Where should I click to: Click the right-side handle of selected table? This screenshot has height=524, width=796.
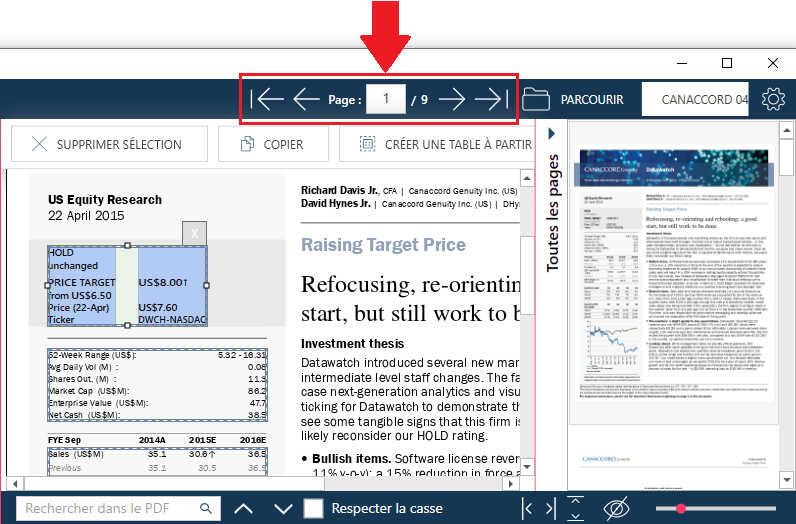click(206, 285)
